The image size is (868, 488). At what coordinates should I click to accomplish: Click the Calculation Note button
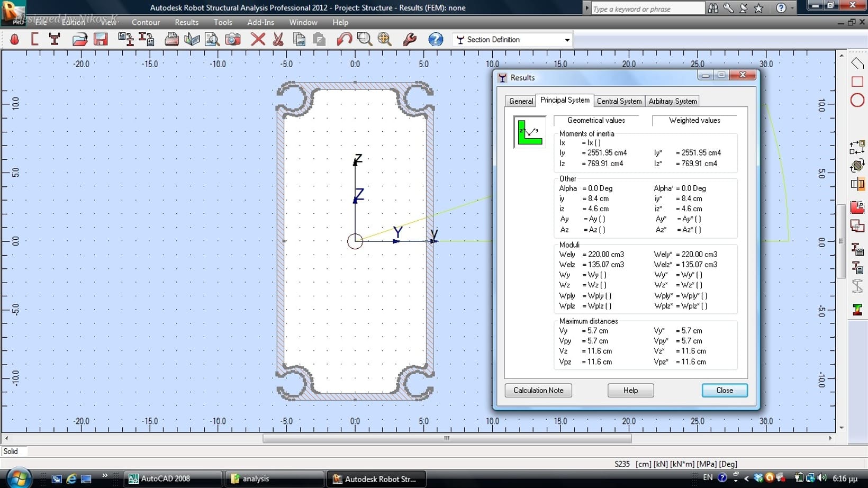(538, 390)
